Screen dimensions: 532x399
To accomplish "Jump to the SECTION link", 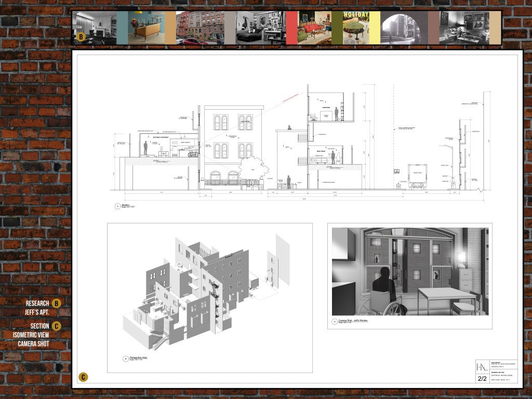I will click(39, 326).
